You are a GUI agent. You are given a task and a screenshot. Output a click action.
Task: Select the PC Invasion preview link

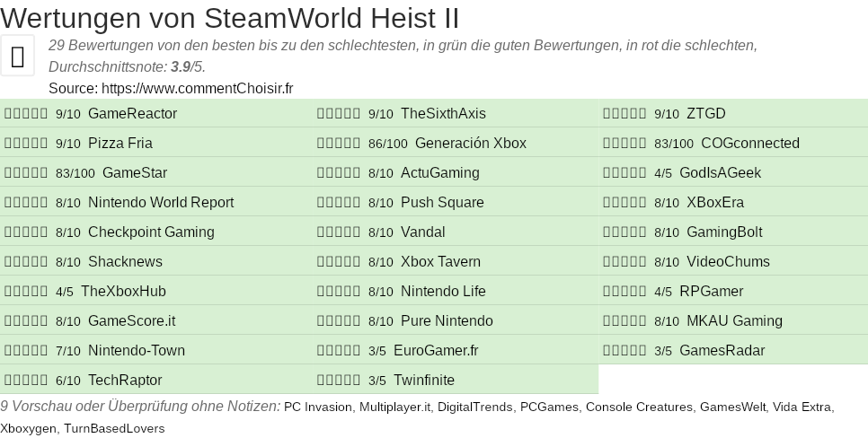[318, 407]
